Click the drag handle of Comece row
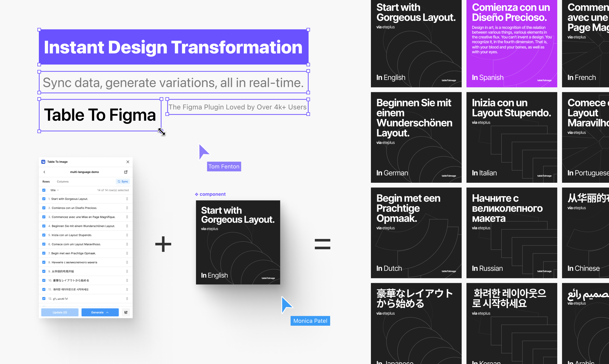The image size is (609, 364). (127, 244)
